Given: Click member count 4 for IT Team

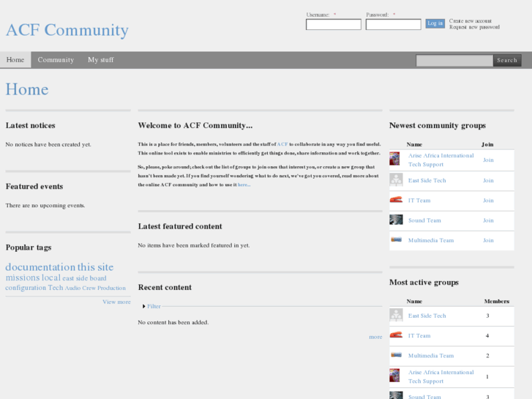Looking at the screenshot, I should [x=487, y=335].
